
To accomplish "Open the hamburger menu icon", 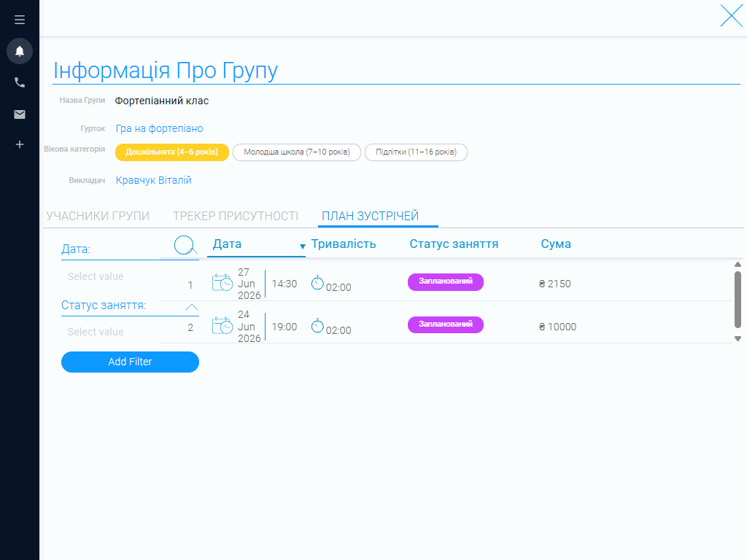I will pos(20,20).
